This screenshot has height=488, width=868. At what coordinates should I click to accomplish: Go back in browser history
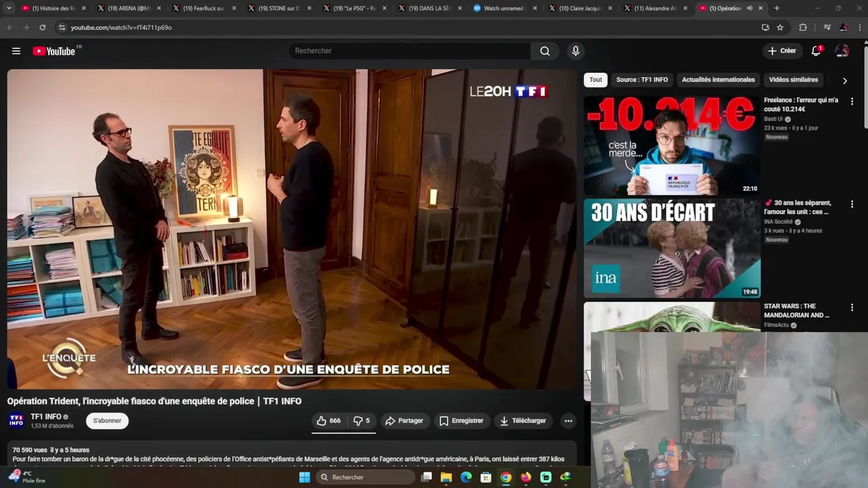coord(9,27)
